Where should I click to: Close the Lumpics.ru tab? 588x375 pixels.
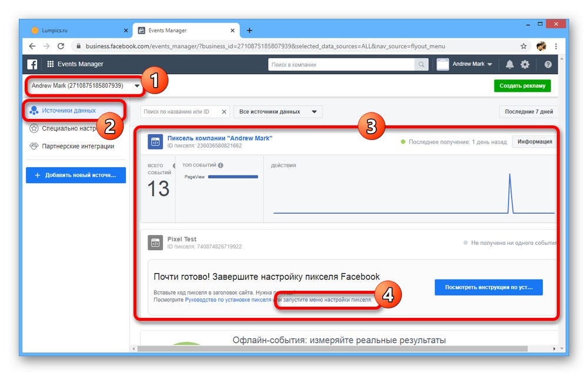[x=126, y=31]
